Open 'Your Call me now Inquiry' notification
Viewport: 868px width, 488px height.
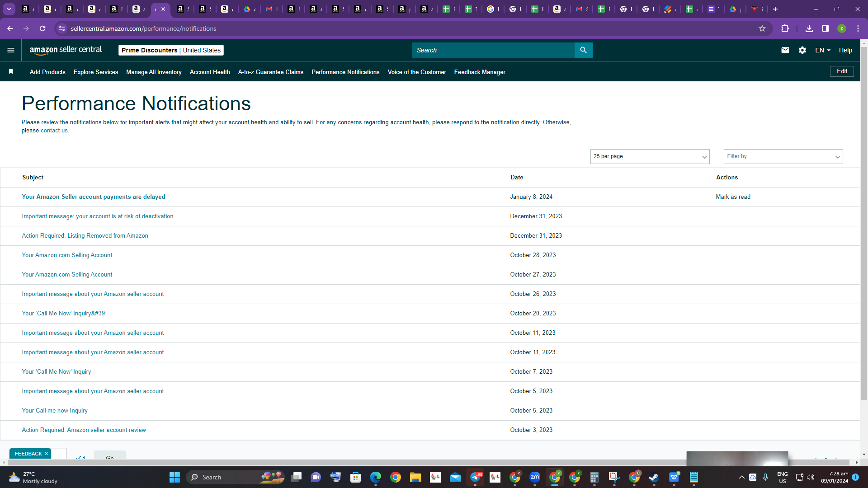tap(55, 410)
